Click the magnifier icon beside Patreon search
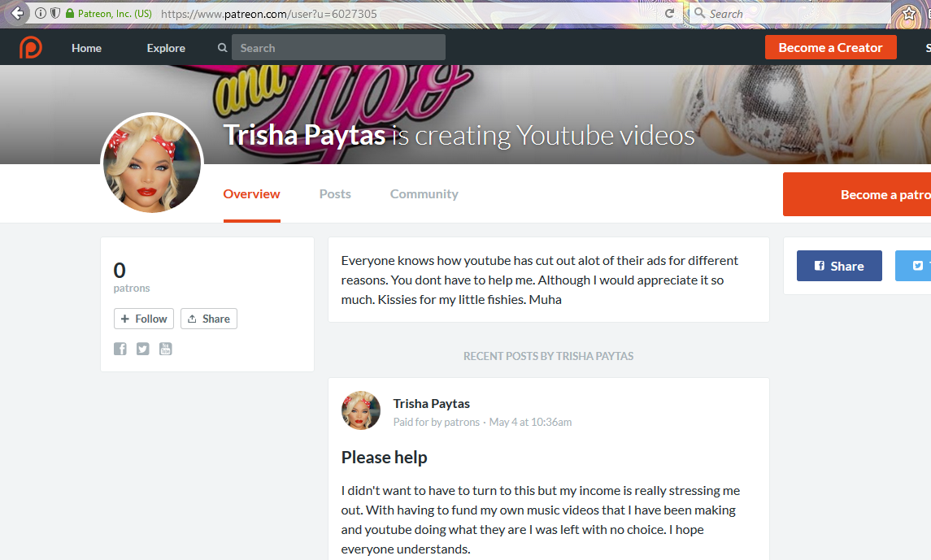Image resolution: width=931 pixels, height=560 pixels. [x=222, y=48]
